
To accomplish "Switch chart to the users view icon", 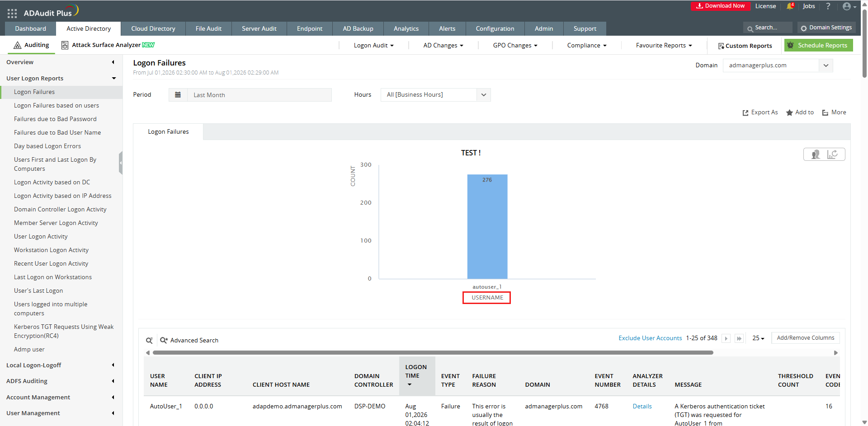I will coord(816,154).
